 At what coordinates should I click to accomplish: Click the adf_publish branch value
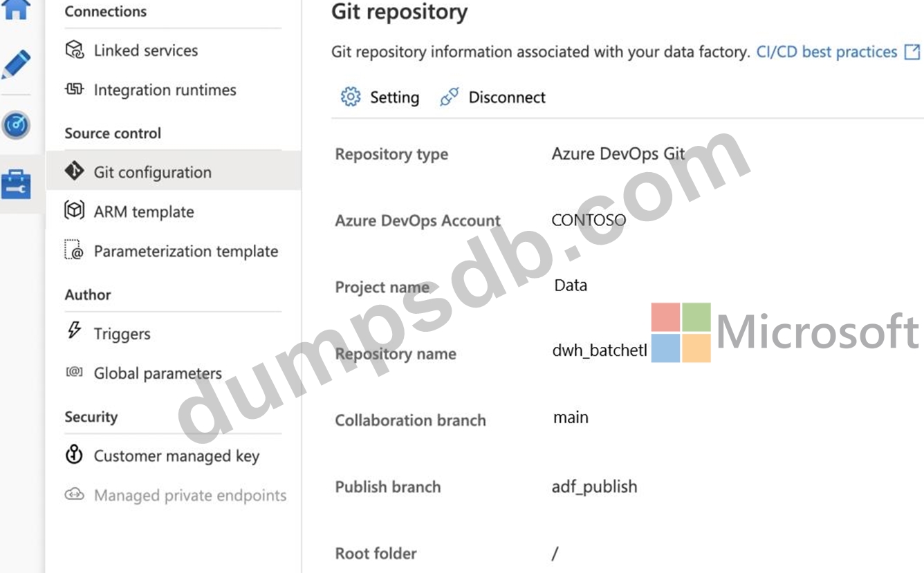pyautogui.click(x=594, y=487)
